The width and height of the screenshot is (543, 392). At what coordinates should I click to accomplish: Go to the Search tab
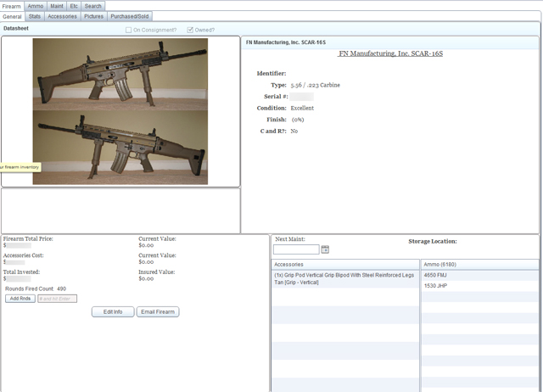coord(92,6)
